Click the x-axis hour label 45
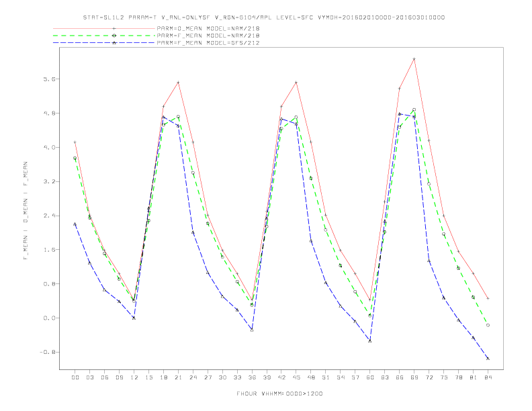Screen dimensions: 532x411 (x=296, y=377)
